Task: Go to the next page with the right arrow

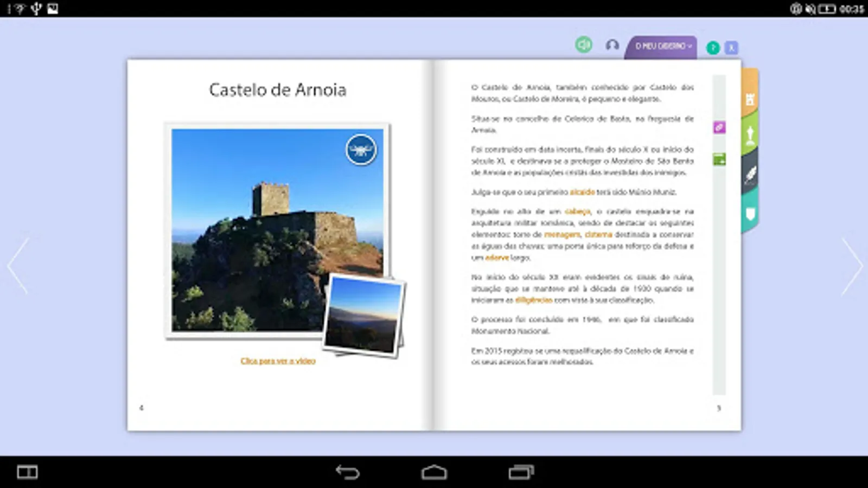Action: point(851,266)
